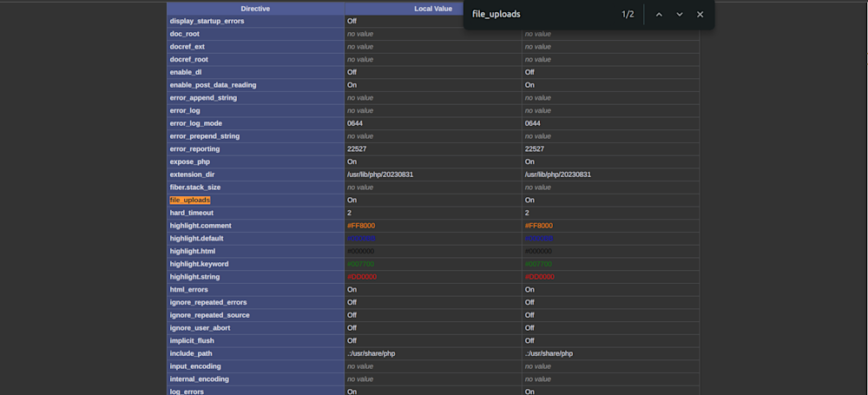Image resolution: width=868 pixels, height=395 pixels.
Task: Click the 1/2 match counter
Action: (628, 15)
